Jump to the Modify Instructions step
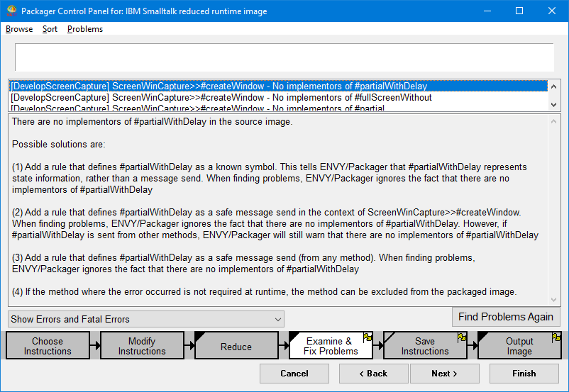The width and height of the screenshot is (569, 392). (x=142, y=346)
